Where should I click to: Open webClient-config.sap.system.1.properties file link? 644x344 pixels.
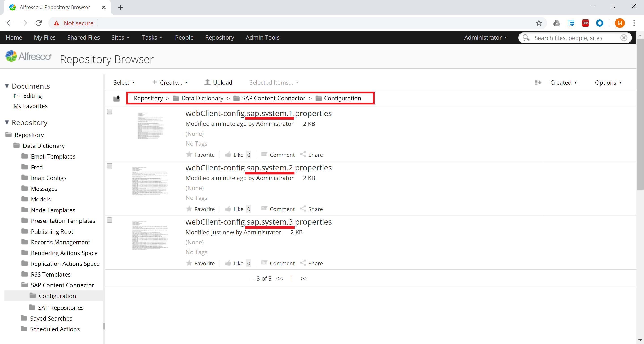point(258,113)
